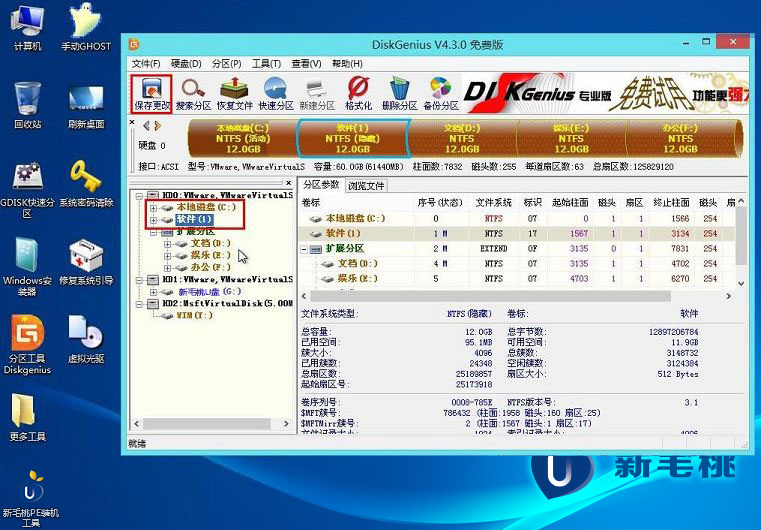Screen dimensions: 761x530
Task: Expand 本地磁盘(C:) tree node
Action: click(153, 208)
